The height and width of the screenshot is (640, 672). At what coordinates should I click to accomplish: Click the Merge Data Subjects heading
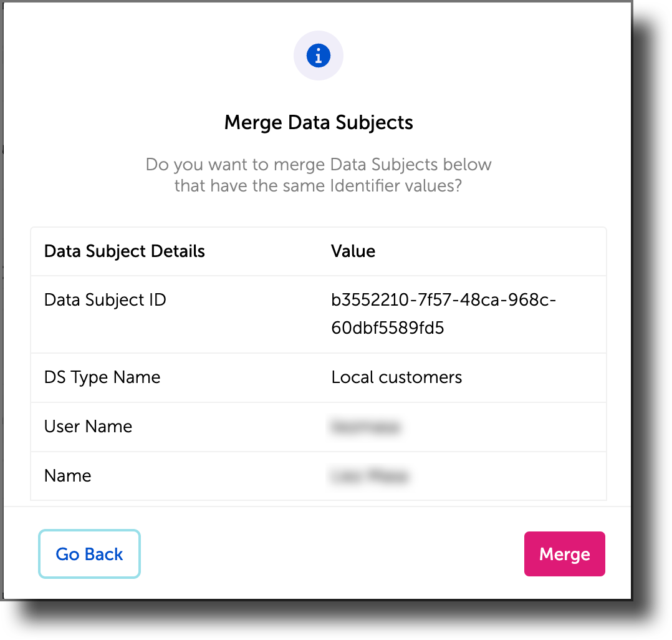[x=319, y=122]
